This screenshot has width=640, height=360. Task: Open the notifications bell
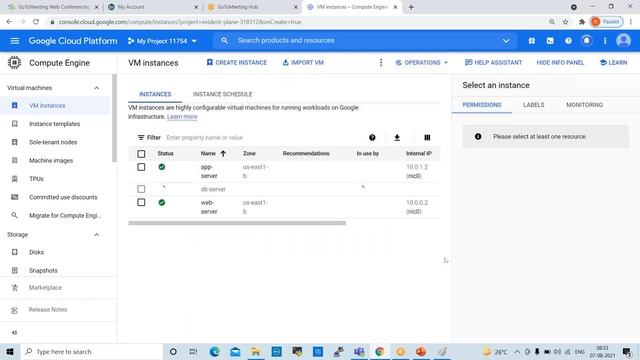pyautogui.click(x=587, y=41)
